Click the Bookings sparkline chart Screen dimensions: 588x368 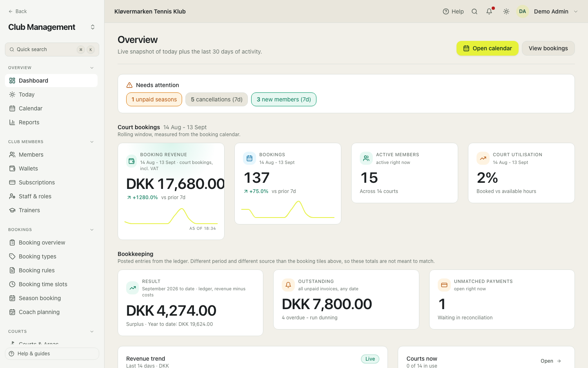pyautogui.click(x=288, y=209)
